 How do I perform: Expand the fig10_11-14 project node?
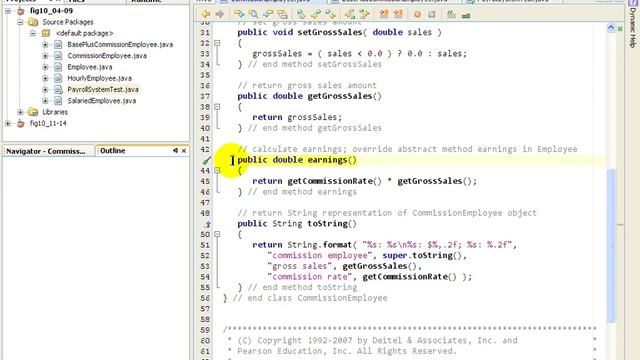tap(8, 123)
